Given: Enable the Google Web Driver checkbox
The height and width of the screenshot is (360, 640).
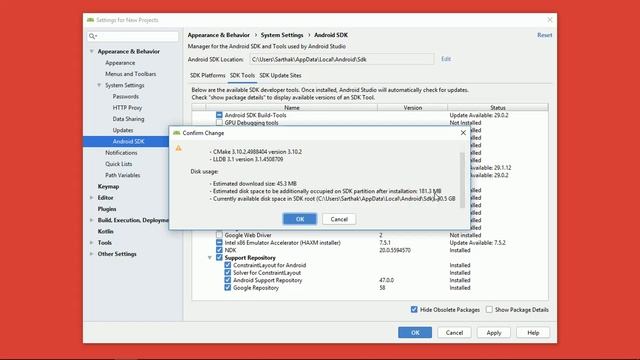Looking at the screenshot, I should click(219, 235).
